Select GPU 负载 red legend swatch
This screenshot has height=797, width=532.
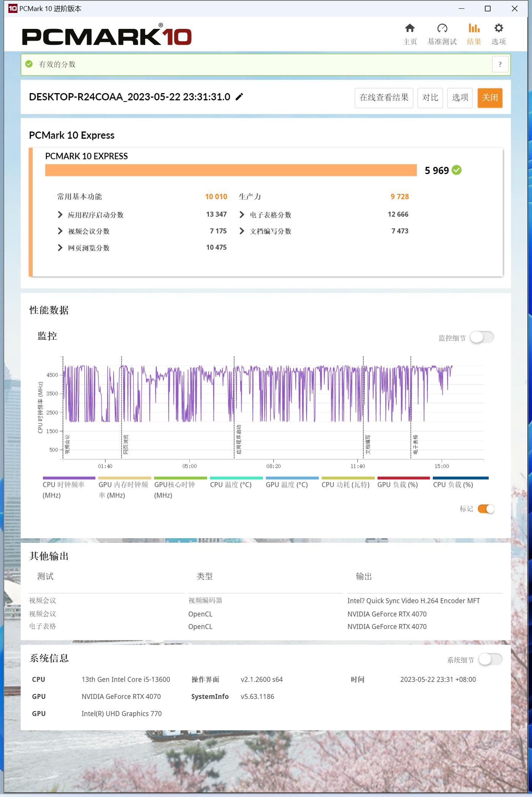tap(404, 478)
